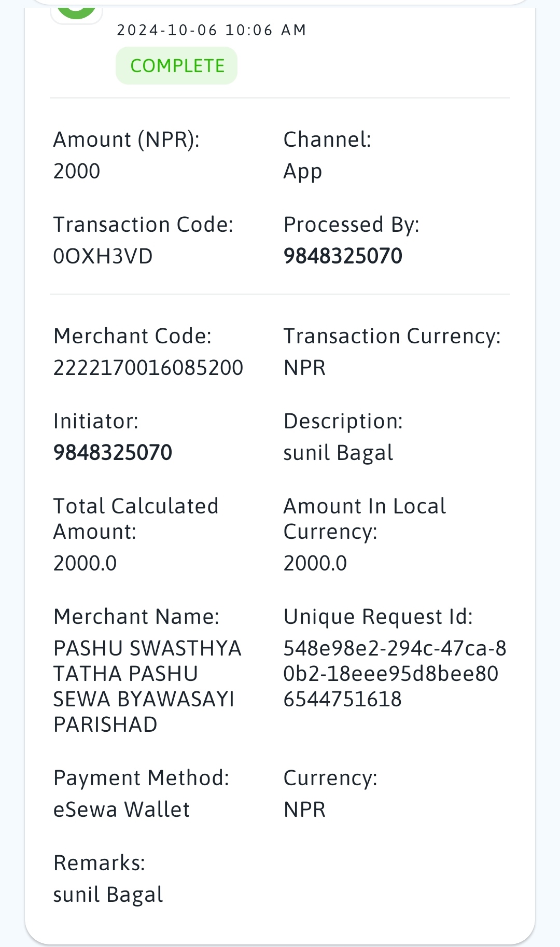The width and height of the screenshot is (560, 947).
Task: Select the Transaction Code 0OXH3VD
Action: (103, 256)
